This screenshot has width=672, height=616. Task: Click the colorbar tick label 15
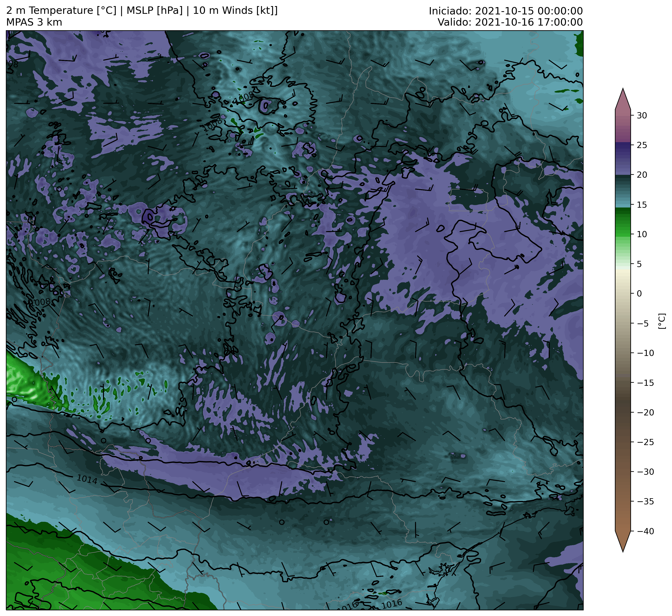[642, 205]
